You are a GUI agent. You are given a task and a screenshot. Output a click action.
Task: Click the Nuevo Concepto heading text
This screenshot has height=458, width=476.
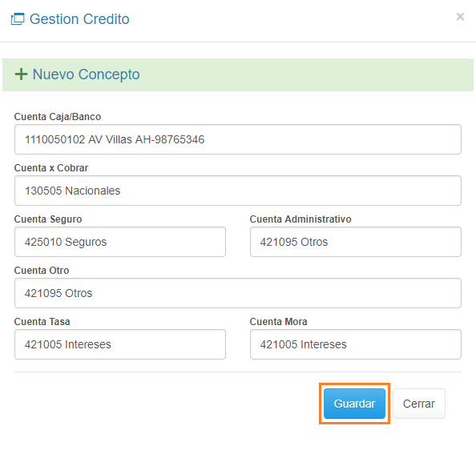point(87,74)
